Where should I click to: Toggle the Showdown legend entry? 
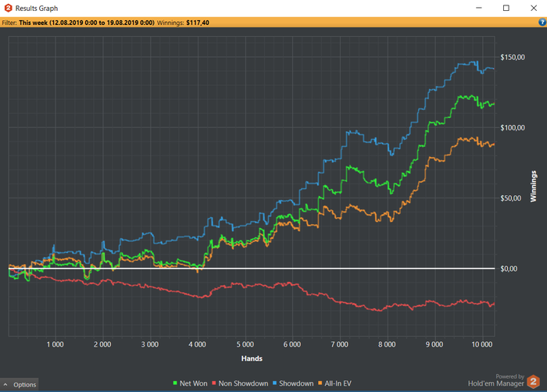tap(293, 383)
